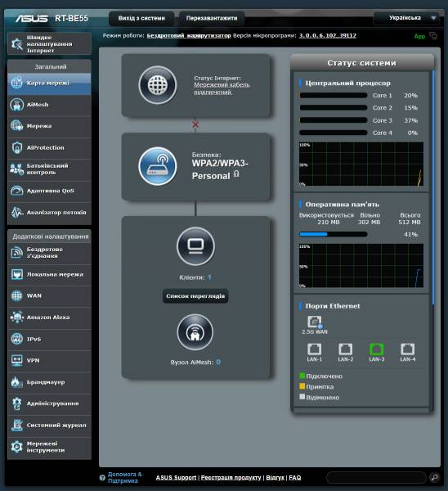Click the App link at top right
The height and width of the screenshot is (491, 448).
(419, 36)
